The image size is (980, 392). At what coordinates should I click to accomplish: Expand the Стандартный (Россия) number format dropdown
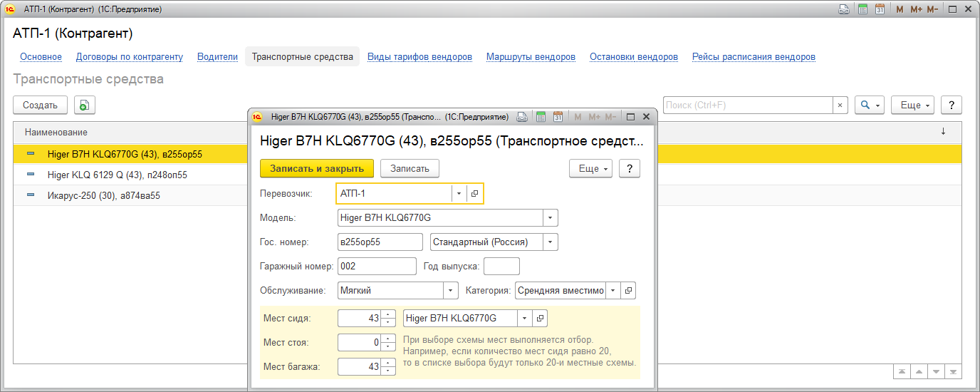(x=550, y=242)
